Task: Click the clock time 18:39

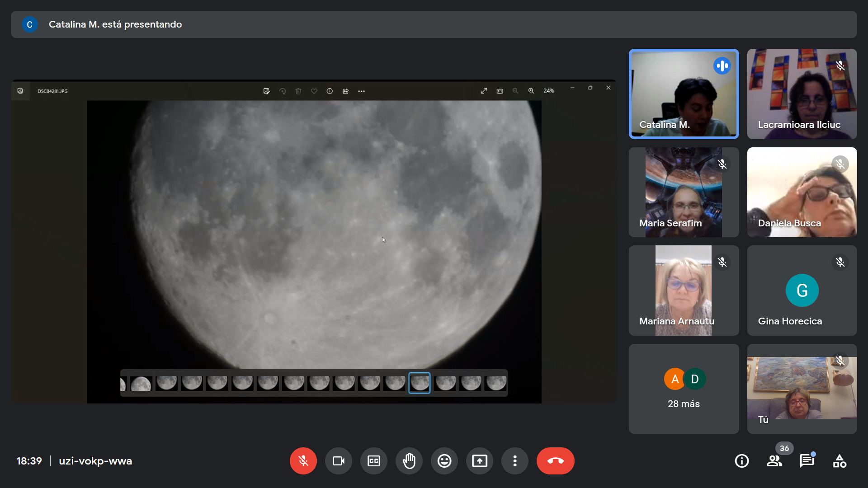Action: pos(29,461)
